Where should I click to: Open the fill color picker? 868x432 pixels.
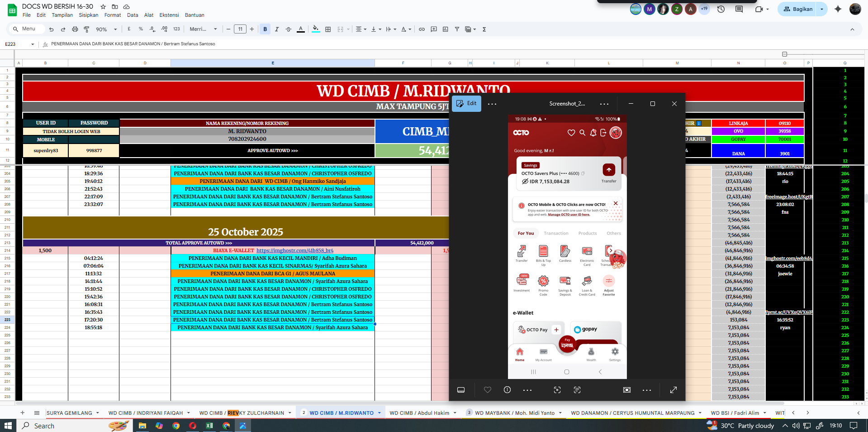pyautogui.click(x=316, y=29)
